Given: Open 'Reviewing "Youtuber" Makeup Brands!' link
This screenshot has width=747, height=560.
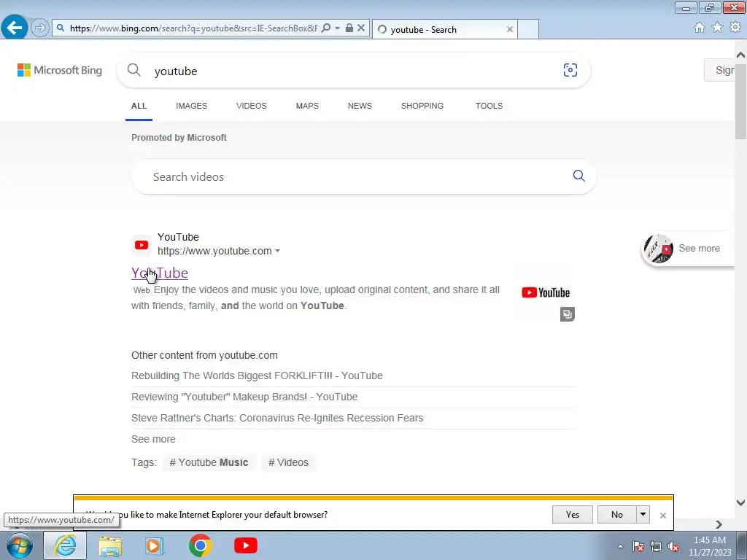Looking at the screenshot, I should point(244,397).
